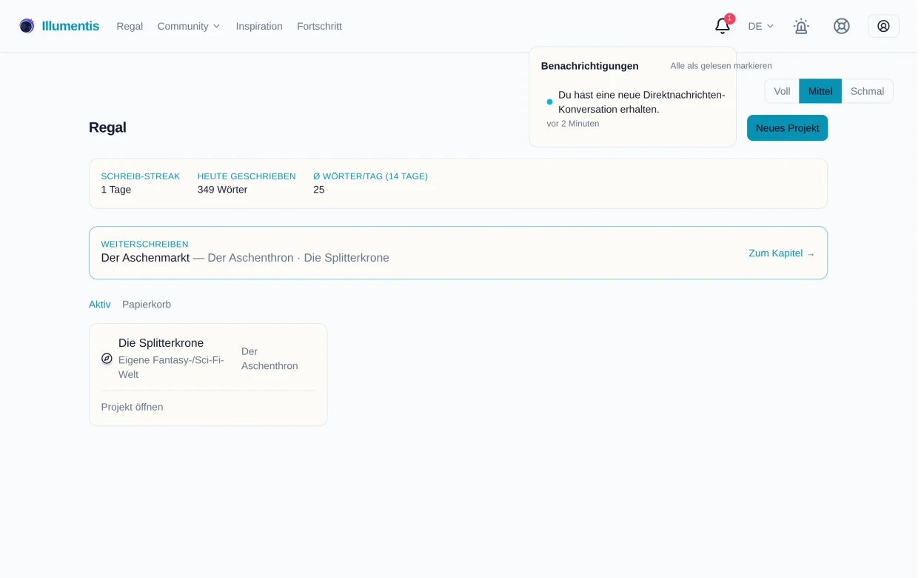Open the notifications bell icon
This screenshot has height=578, width=924.
tap(722, 26)
